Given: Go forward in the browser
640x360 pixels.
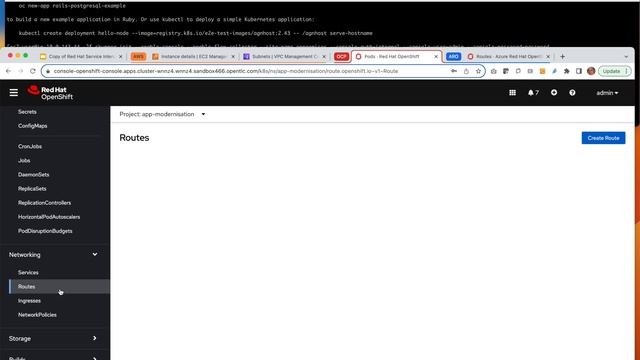Looking at the screenshot, I should 20,71.
